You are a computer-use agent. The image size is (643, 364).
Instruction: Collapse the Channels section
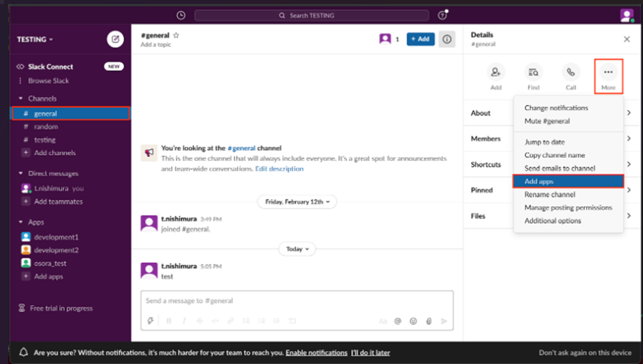[20, 98]
